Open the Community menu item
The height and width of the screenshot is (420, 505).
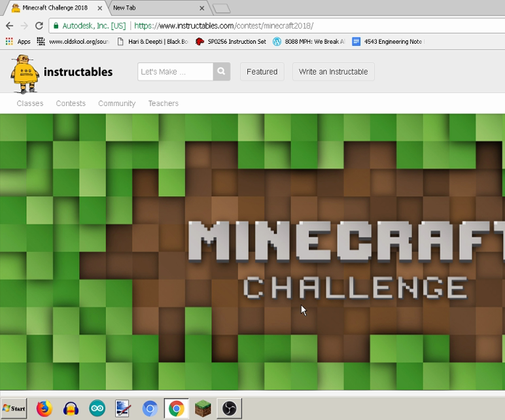[x=117, y=103]
